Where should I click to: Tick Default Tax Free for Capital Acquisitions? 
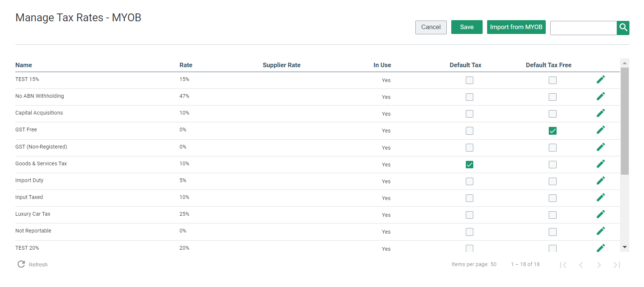pos(552,114)
